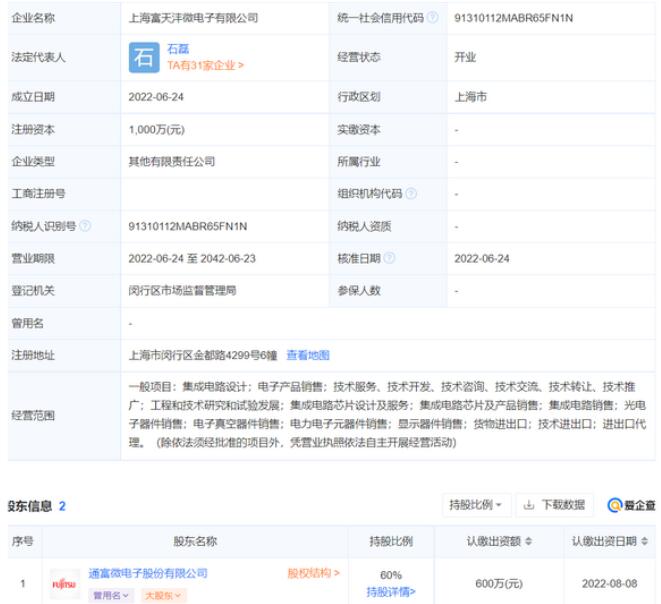Click help icon next to 核准日期
The image size is (661, 604).
(x=390, y=258)
